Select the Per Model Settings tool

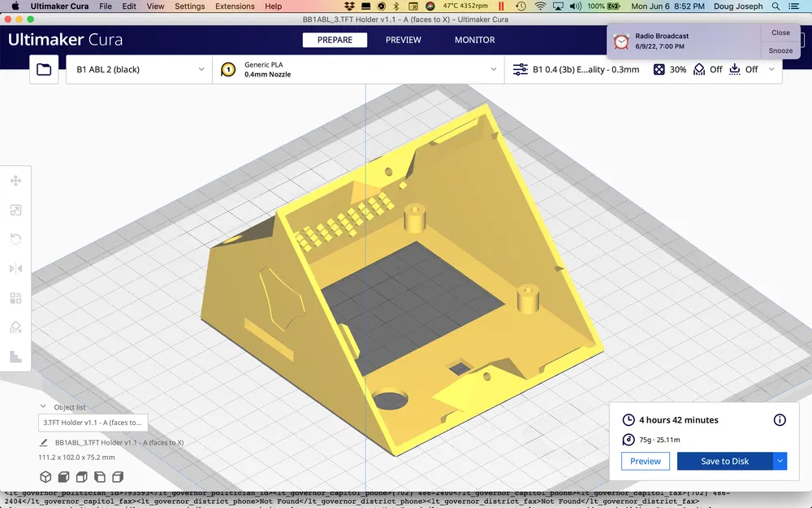point(15,298)
